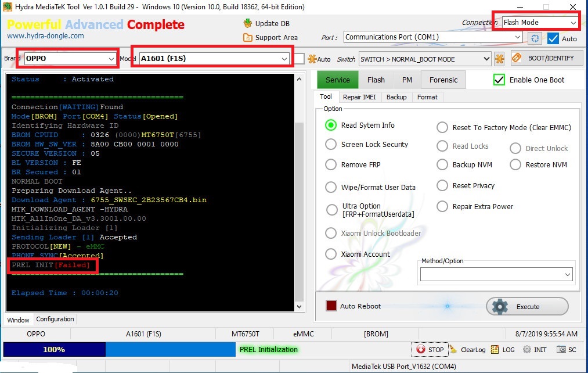Switch to the Configuration tab
588x373 pixels.
coord(55,319)
